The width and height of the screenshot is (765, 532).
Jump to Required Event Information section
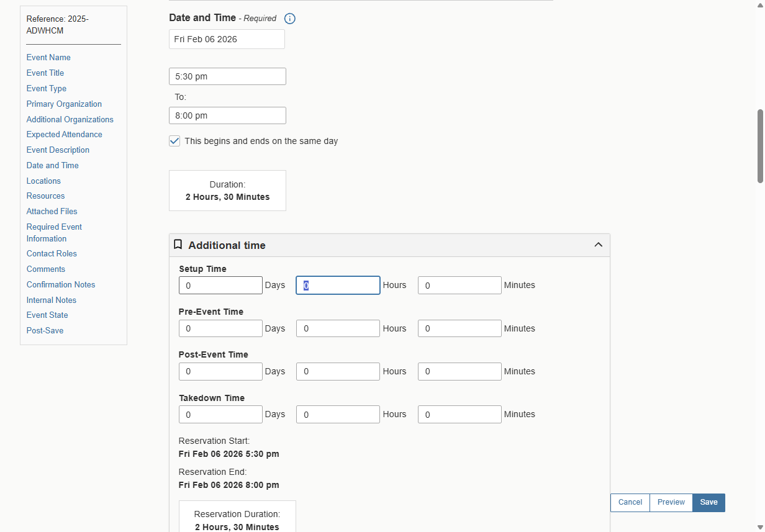click(54, 233)
